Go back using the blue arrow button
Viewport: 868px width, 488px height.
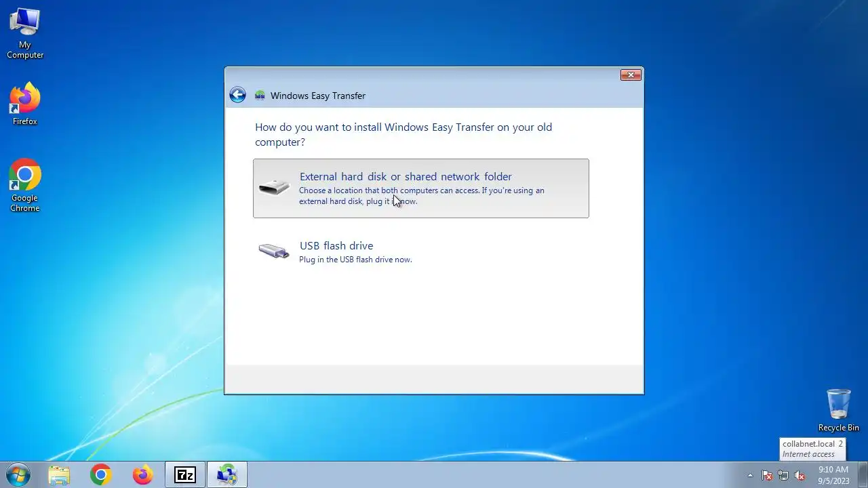237,95
